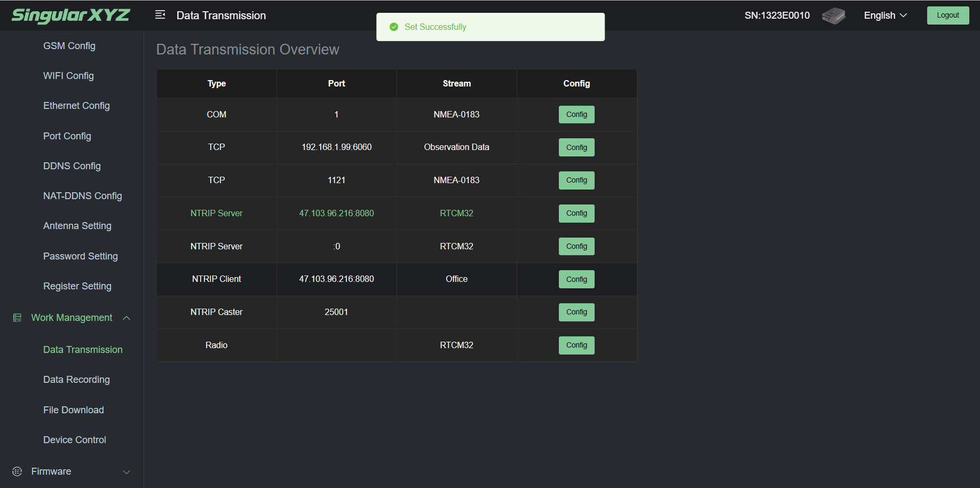980x488 pixels.
Task: Click Config for NTRIP Caster 25001
Action: coord(576,312)
